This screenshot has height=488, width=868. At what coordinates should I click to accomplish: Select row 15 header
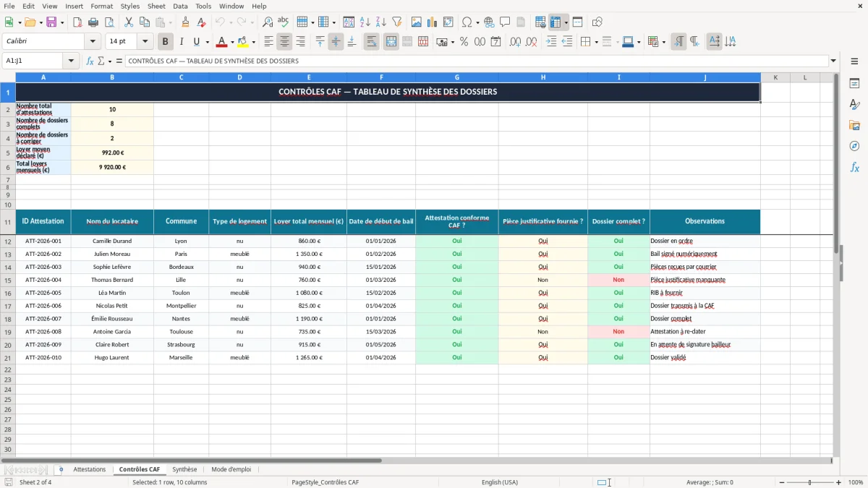[x=8, y=280]
